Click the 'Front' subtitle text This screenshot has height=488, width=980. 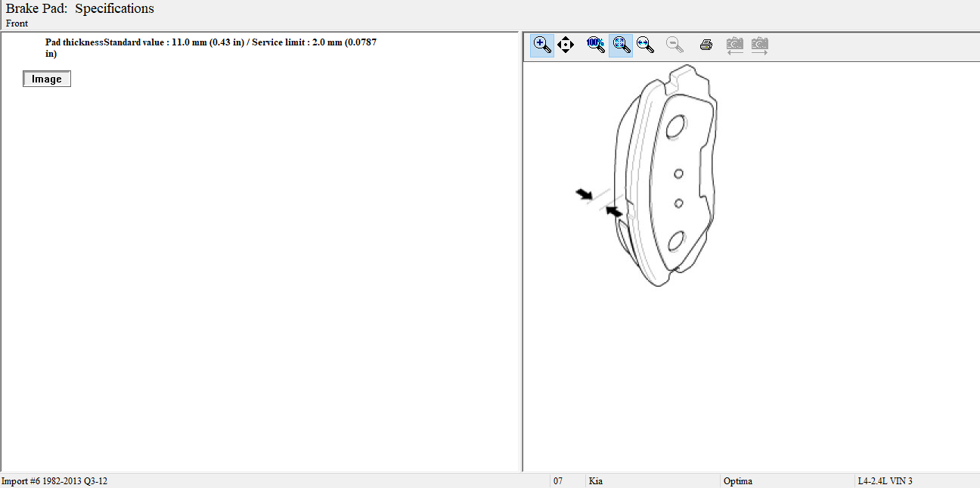point(17,23)
